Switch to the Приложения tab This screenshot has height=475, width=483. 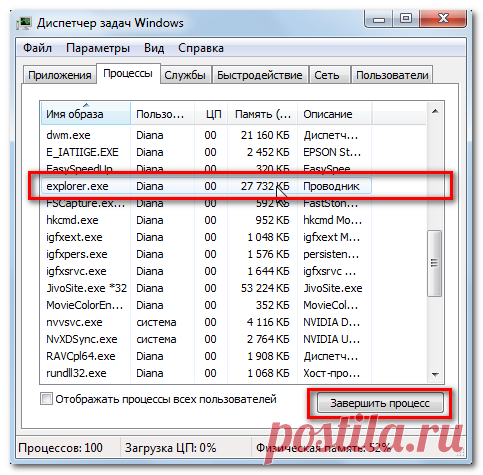[x=60, y=75]
